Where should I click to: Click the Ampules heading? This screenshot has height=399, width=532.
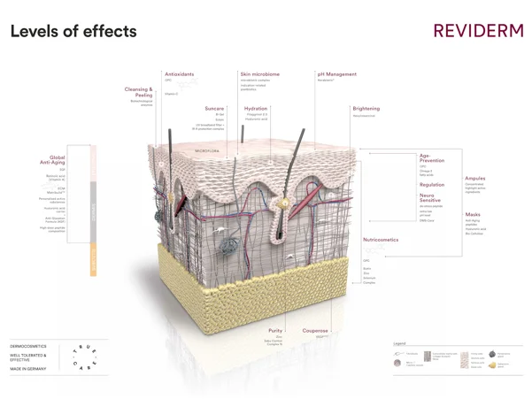pos(475,179)
